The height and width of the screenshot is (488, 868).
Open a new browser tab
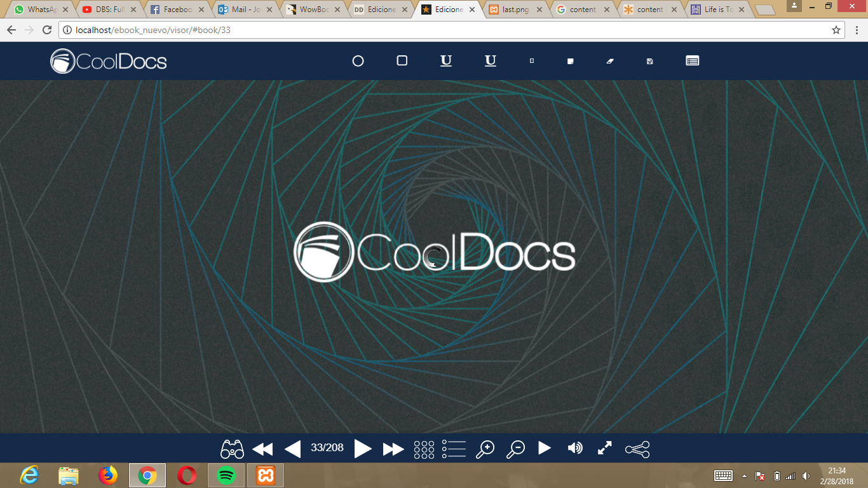[765, 10]
